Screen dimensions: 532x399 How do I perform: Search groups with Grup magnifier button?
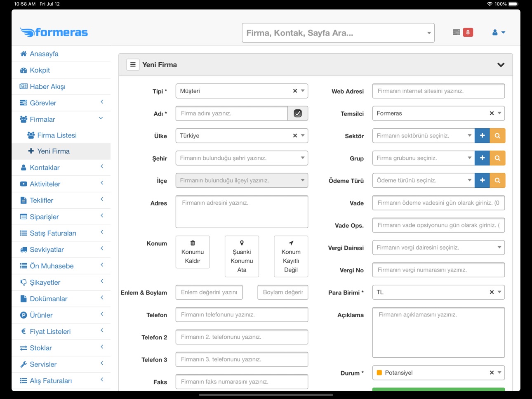tap(497, 158)
